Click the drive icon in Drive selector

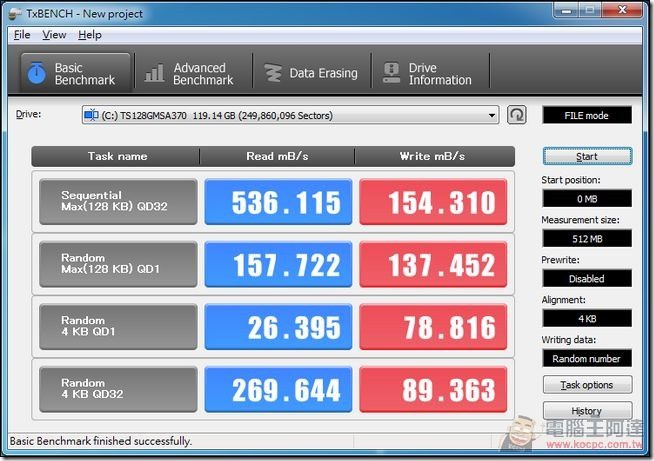(x=92, y=116)
